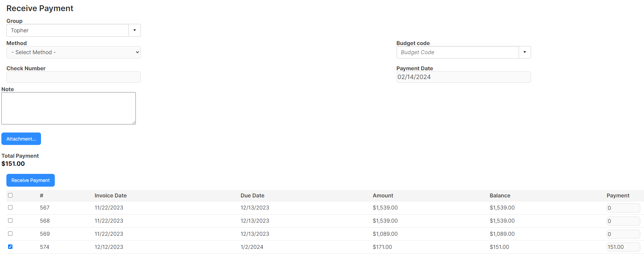Click the Attachment... button

[x=21, y=139]
